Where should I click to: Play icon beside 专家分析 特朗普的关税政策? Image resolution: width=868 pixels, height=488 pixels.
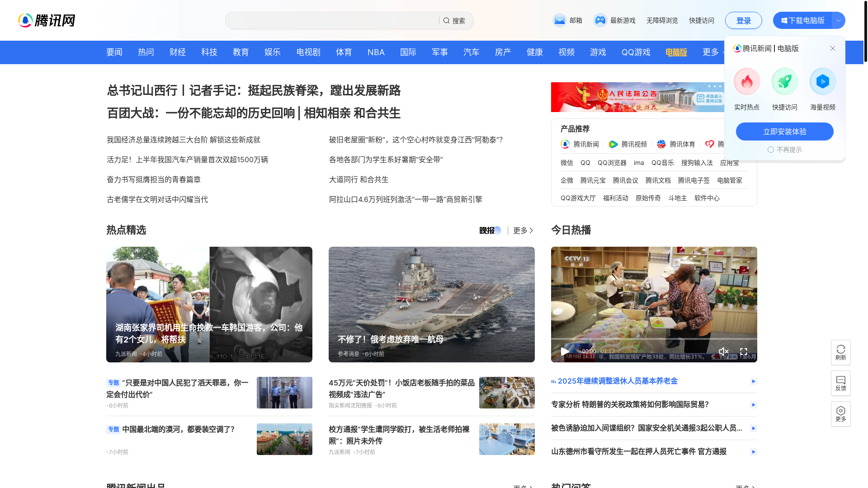pos(753,405)
